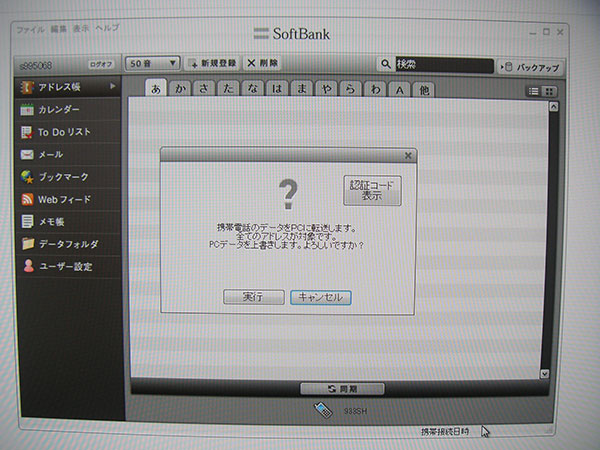Open the 編集 menu
This screenshot has height=450, width=600.
pos(59,29)
